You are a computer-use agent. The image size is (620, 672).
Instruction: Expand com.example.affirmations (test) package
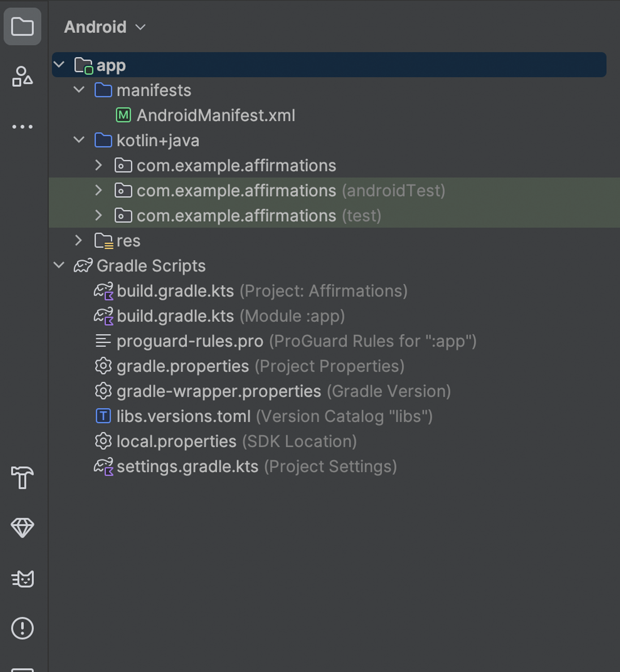pos(99,215)
